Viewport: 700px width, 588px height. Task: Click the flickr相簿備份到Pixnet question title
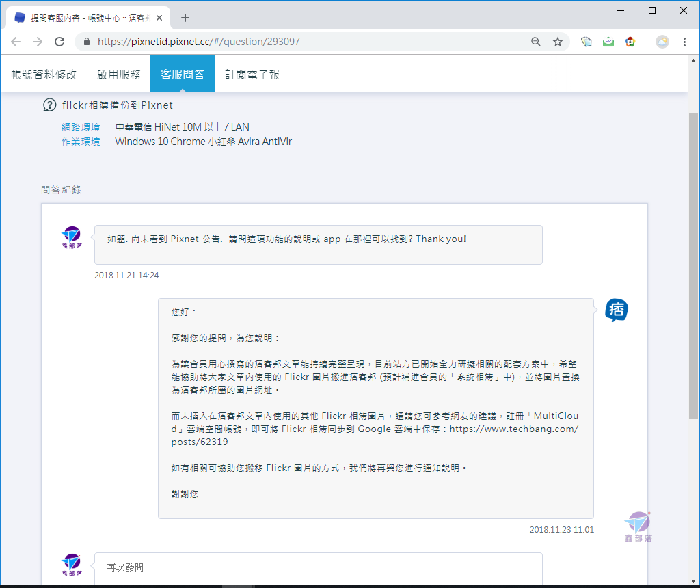pyautogui.click(x=118, y=105)
